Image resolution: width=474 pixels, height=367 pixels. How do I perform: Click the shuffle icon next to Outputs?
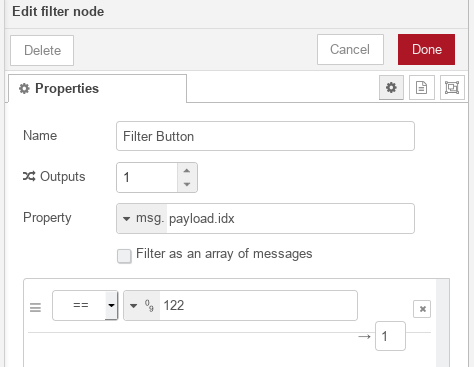pos(29,176)
